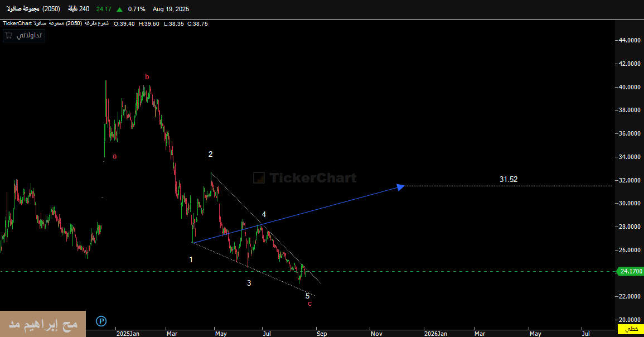This screenshot has height=337, width=644.
Task: Click the TickerChart title in the info line
Action: coord(17,24)
